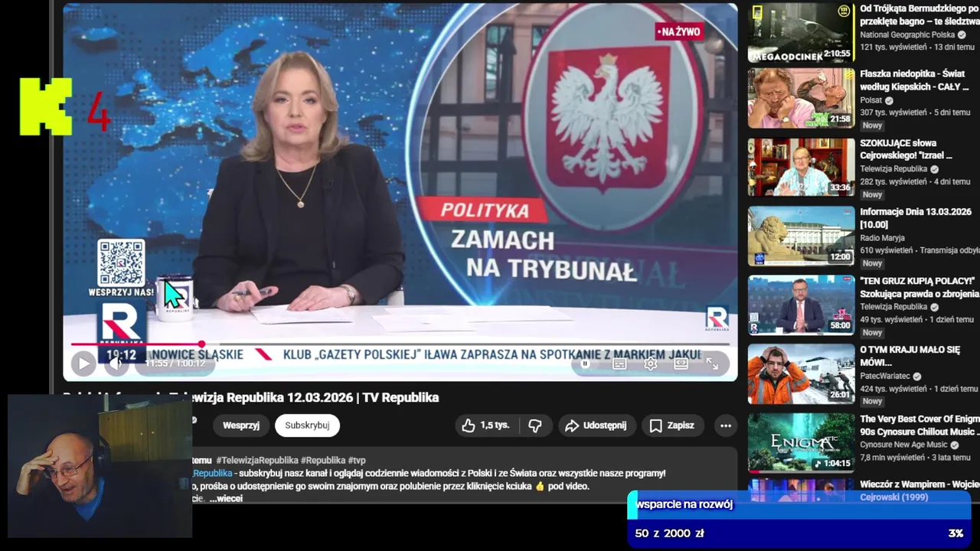Click the 2:10:55 duration badge

(x=837, y=54)
